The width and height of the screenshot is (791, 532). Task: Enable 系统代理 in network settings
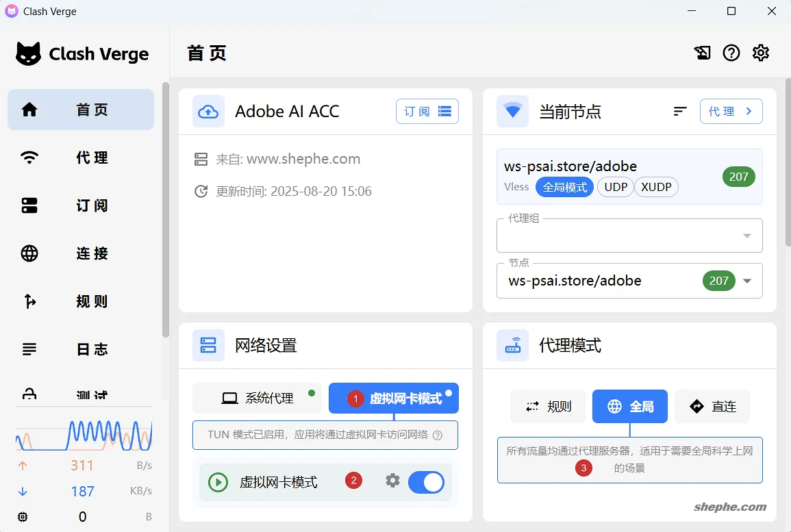257,398
